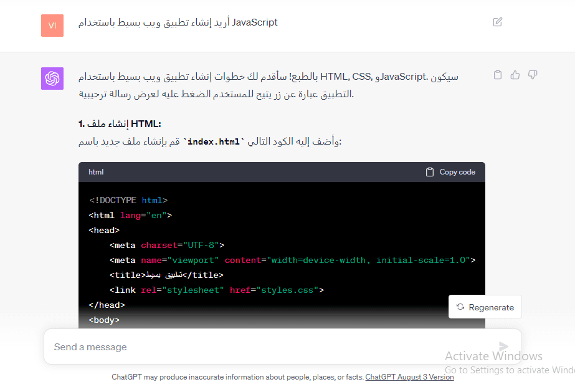Image resolution: width=575 pixels, height=392 pixels.
Task: Click the send message arrow icon
Action: click(x=503, y=346)
